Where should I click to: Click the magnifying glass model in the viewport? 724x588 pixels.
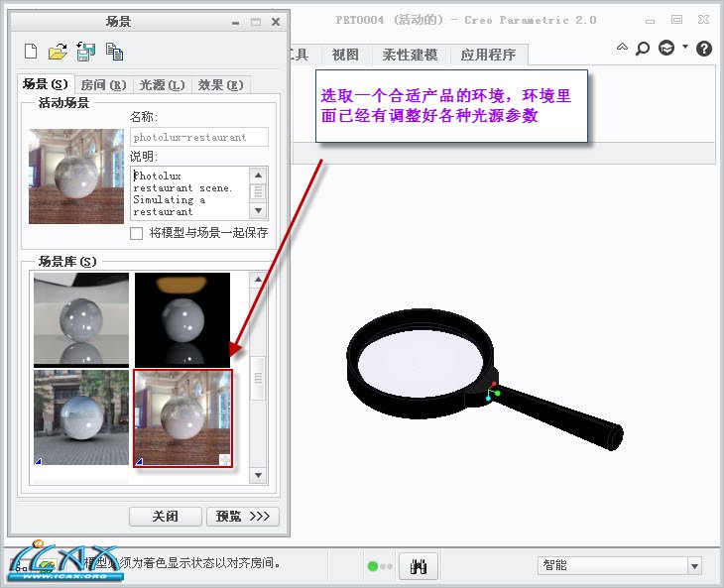pyautogui.click(x=484, y=380)
